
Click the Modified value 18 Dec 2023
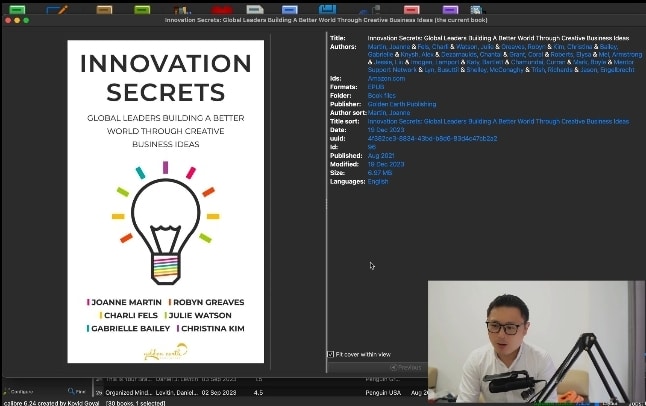(x=386, y=164)
